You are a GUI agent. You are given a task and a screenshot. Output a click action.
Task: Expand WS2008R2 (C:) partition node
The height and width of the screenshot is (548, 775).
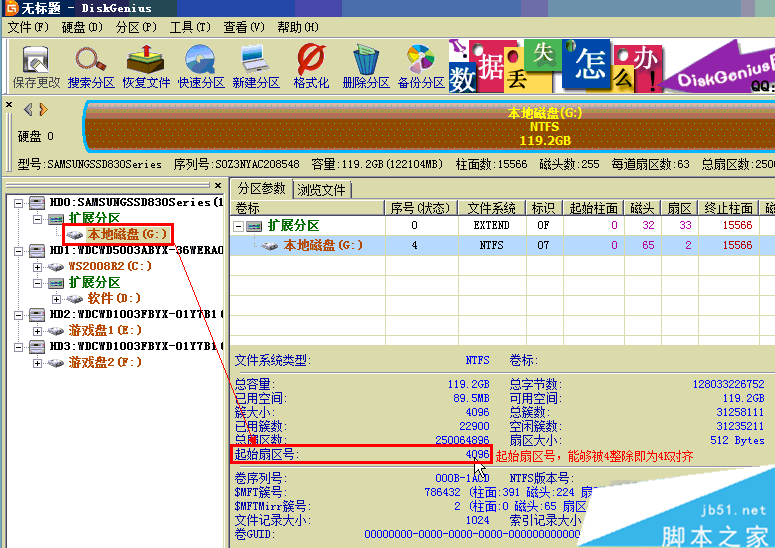pos(37,267)
